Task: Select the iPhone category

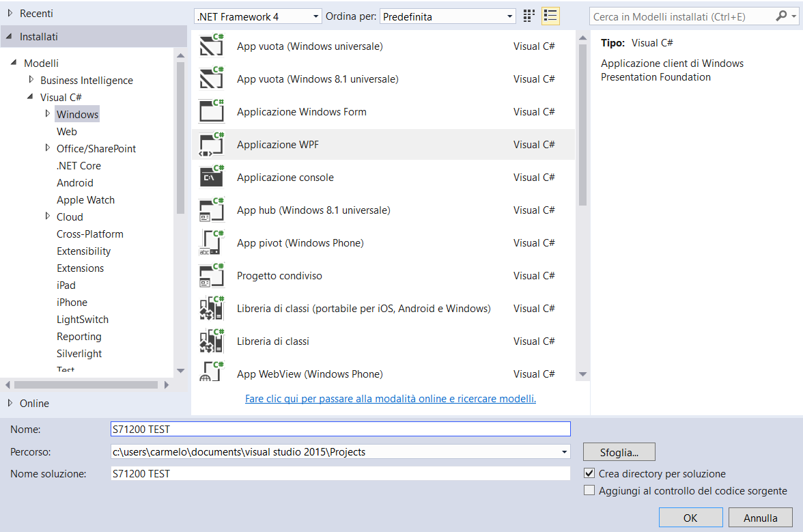Action: (72, 302)
